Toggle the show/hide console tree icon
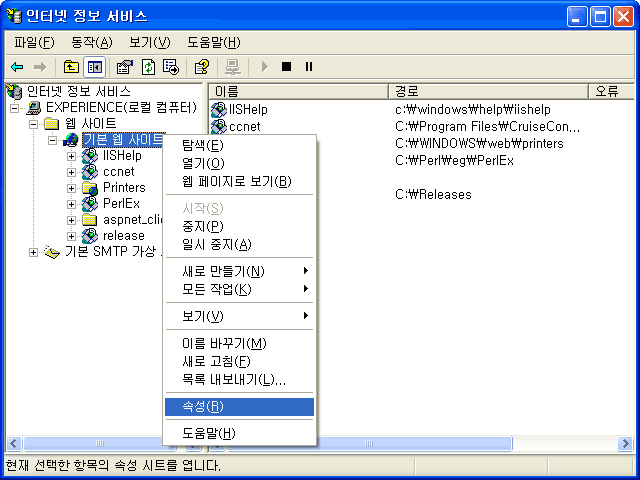This screenshot has height=480, width=640. pos(94,67)
